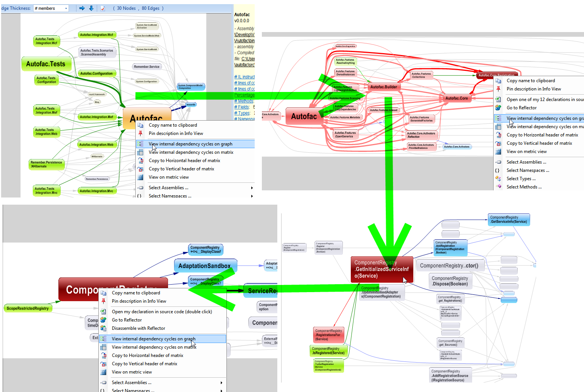Screen dimensions: 584x392
Task: Select the ComponentRegistry.Dispose(Boolean) node
Action: 450,281
